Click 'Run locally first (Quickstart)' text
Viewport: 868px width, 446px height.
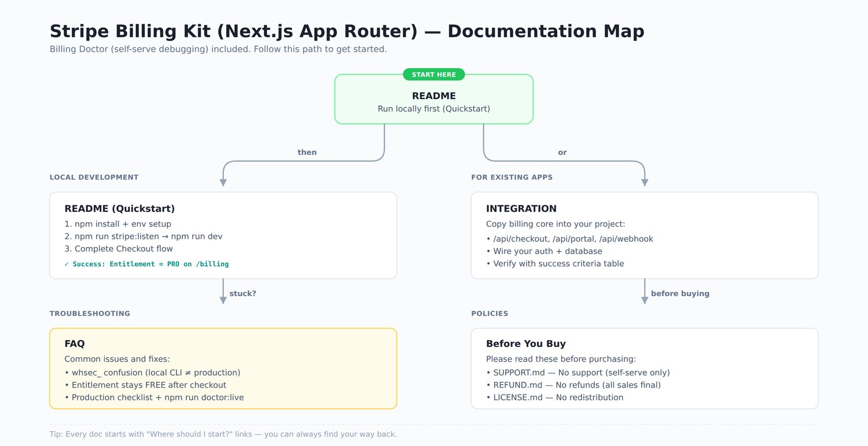click(x=434, y=109)
